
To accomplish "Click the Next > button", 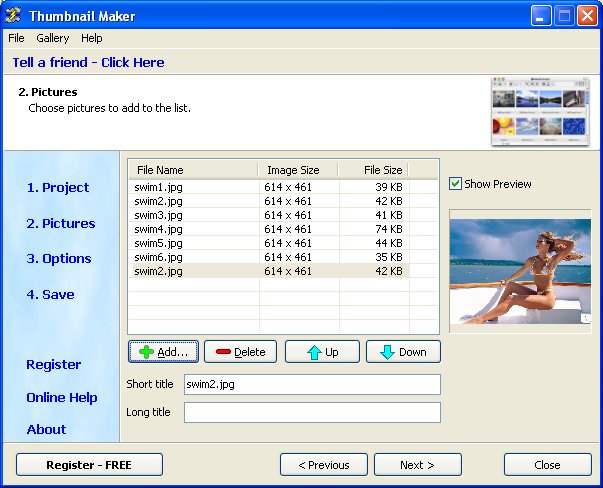I will point(418,465).
